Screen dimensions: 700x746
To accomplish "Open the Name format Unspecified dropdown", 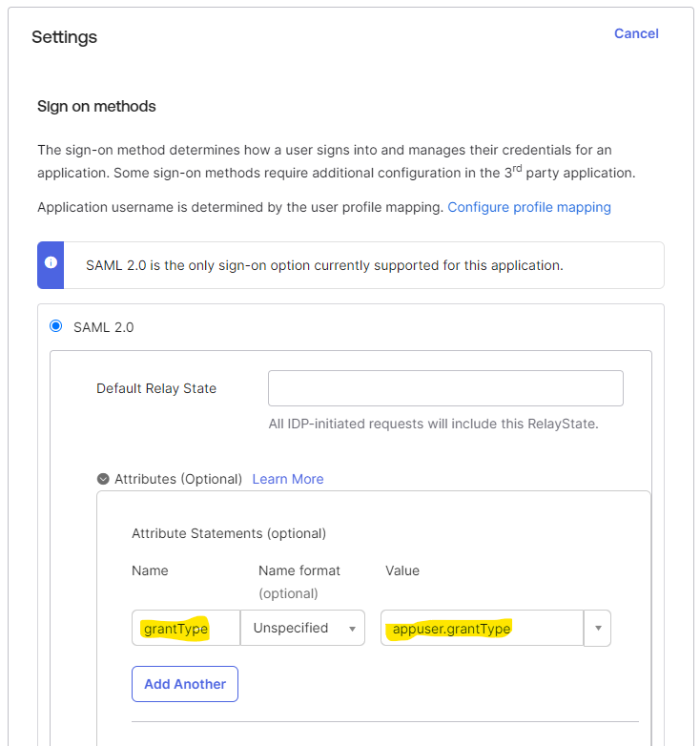I will pos(302,628).
